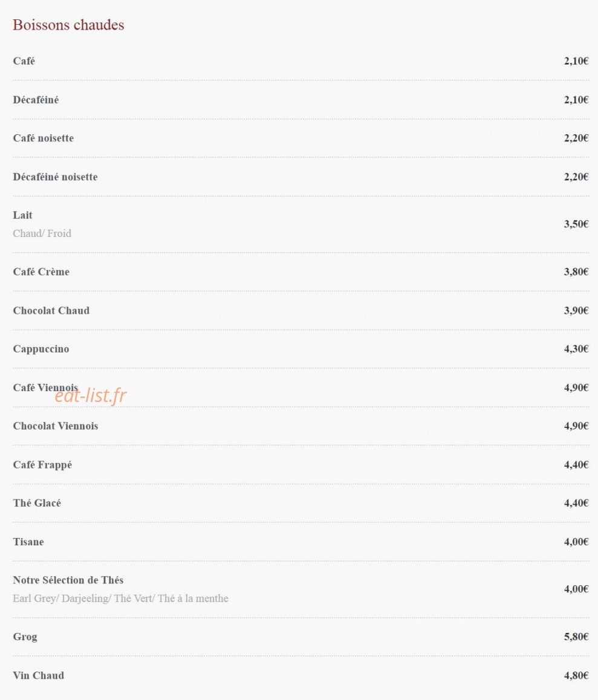Select Chocolat Viennois item
This screenshot has height=700, width=598.
coord(56,426)
